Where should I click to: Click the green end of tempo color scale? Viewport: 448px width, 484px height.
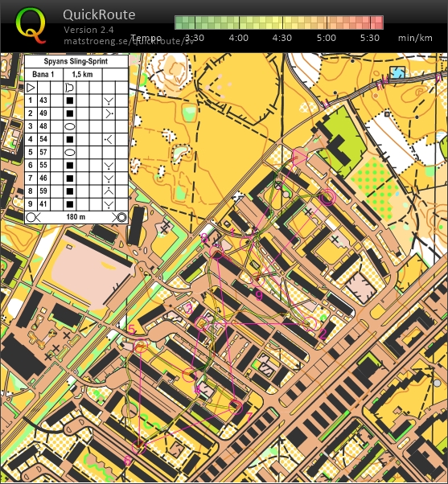pyautogui.click(x=185, y=23)
